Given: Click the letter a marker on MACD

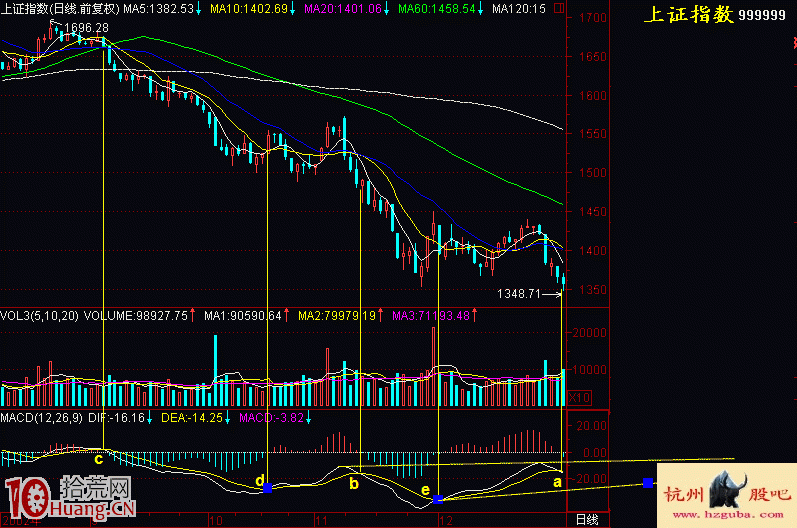Looking at the screenshot, I should [557, 481].
